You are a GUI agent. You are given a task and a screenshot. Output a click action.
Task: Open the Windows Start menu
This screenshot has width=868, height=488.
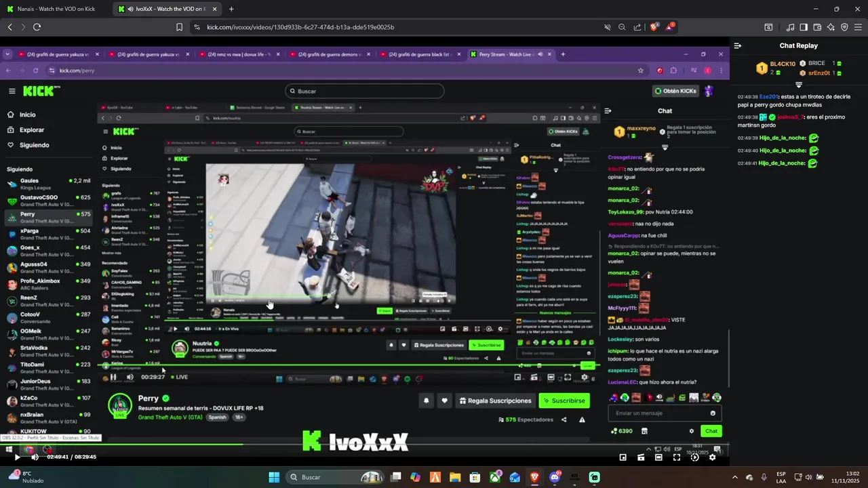tap(274, 477)
